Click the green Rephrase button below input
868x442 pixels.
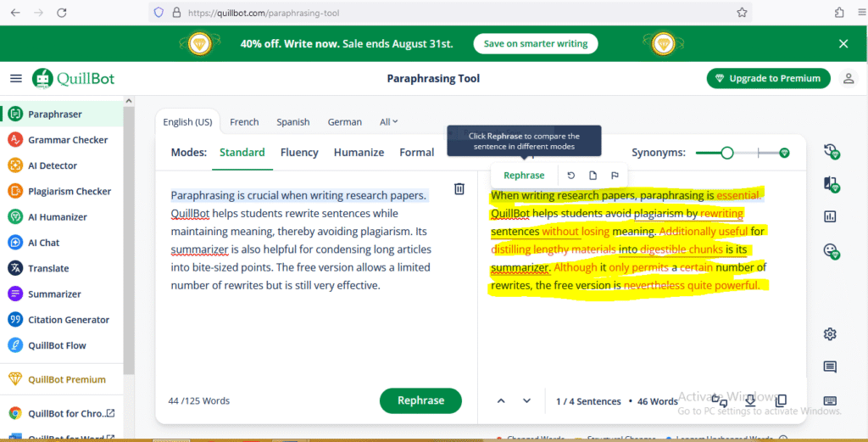(x=420, y=400)
